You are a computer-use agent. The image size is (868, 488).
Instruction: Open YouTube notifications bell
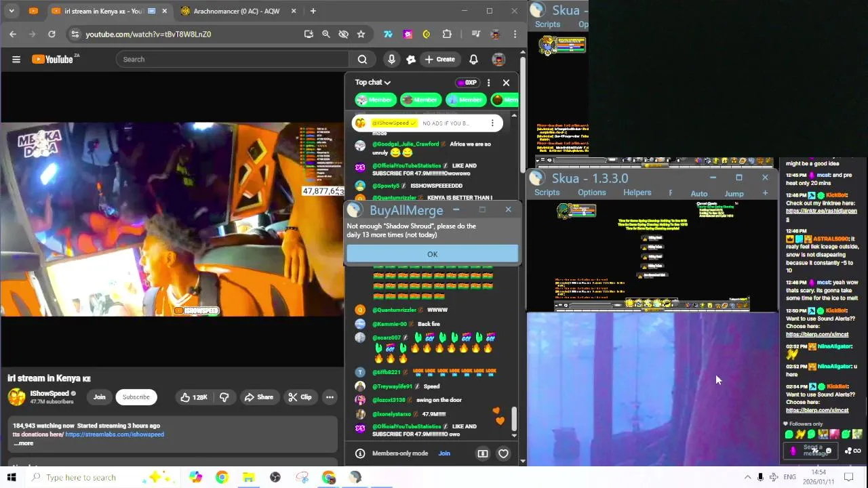pos(473,59)
